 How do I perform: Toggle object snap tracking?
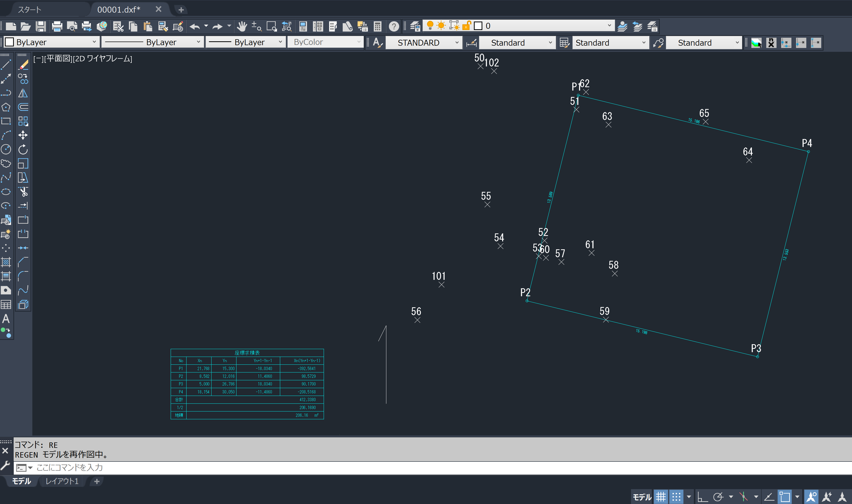coord(769,497)
